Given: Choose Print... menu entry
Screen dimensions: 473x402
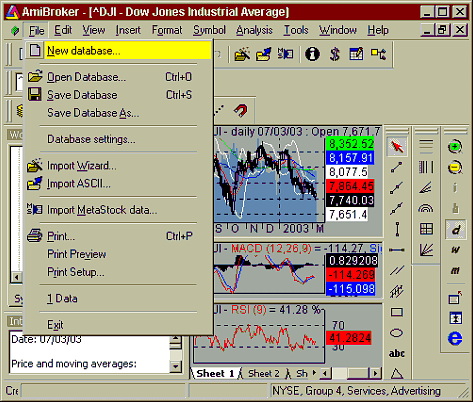Looking at the screenshot, I should click(x=118, y=236).
